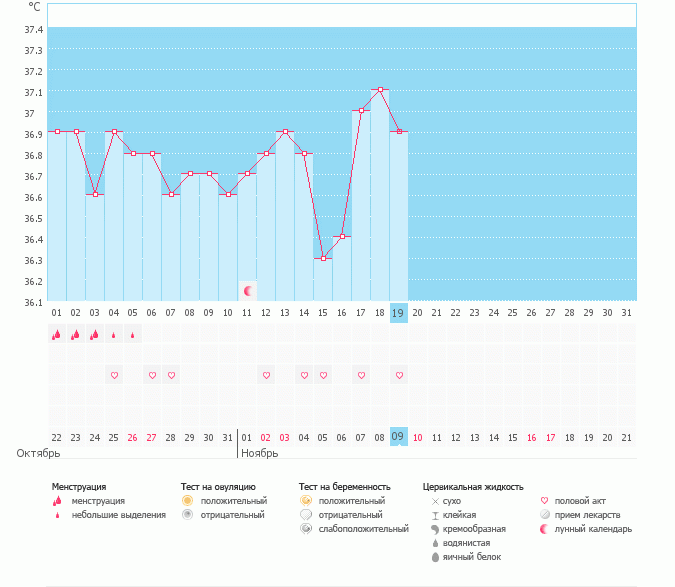Viewport: 675px width, 587px height.
Task: Click the positive ovulation test legend icon
Action: point(187,500)
